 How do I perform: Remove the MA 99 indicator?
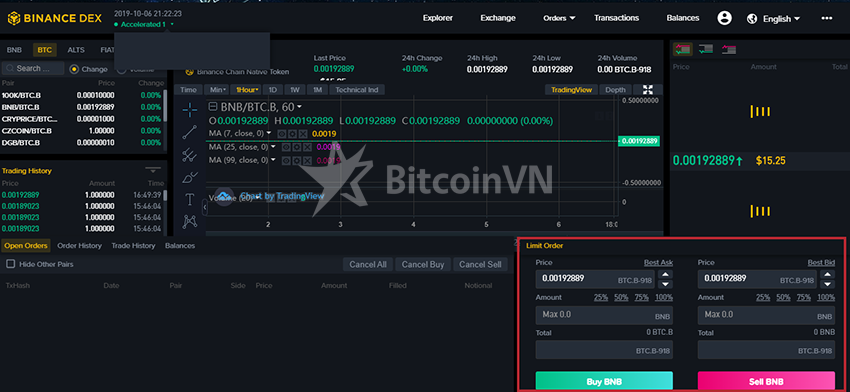pyautogui.click(x=307, y=160)
